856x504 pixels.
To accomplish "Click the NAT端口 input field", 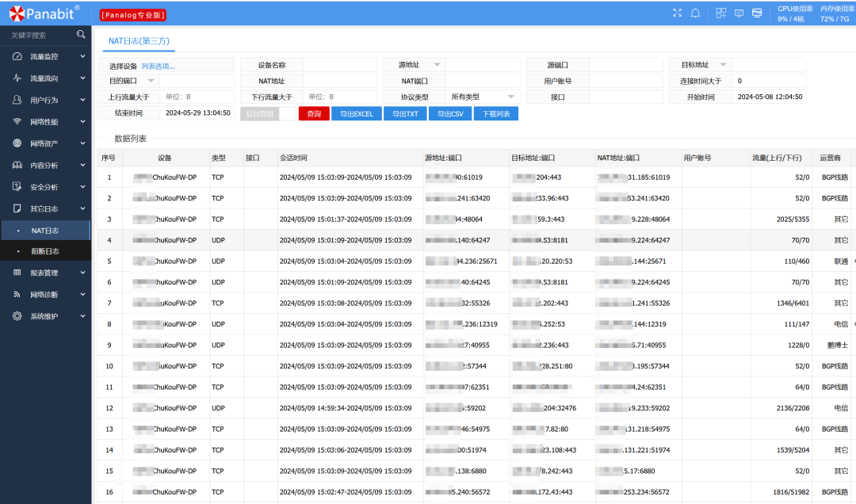I will 483,81.
